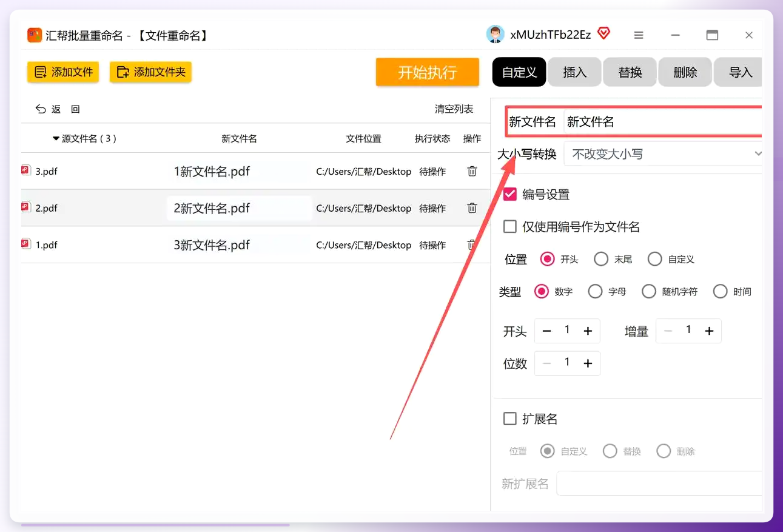783x532 pixels.
Task: Click 待操作 status in the 2.pdf row
Action: pos(432,209)
